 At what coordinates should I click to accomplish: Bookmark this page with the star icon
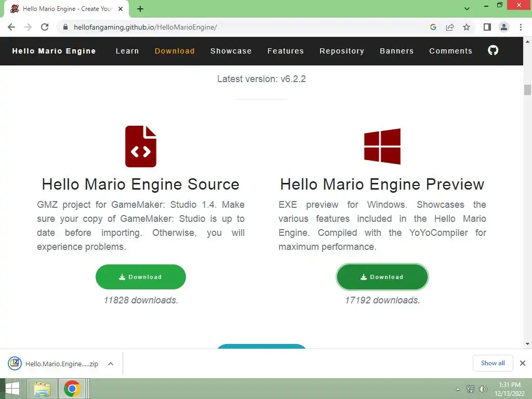(467, 27)
